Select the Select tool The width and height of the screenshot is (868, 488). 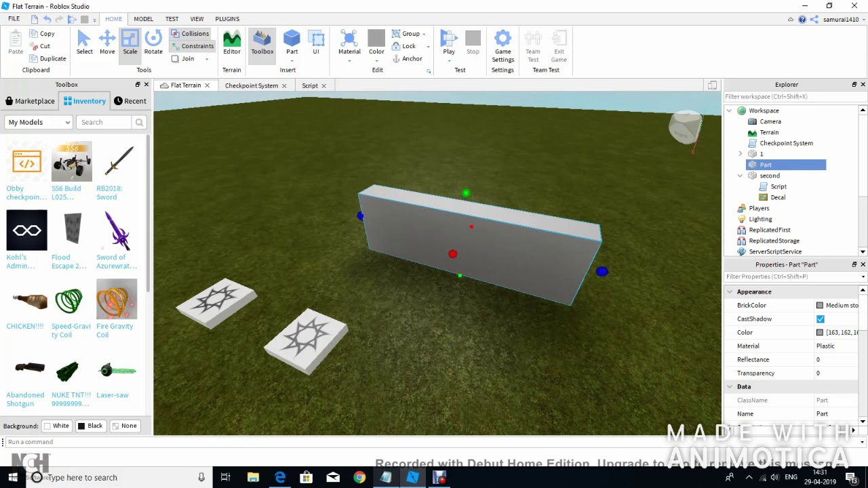point(85,43)
